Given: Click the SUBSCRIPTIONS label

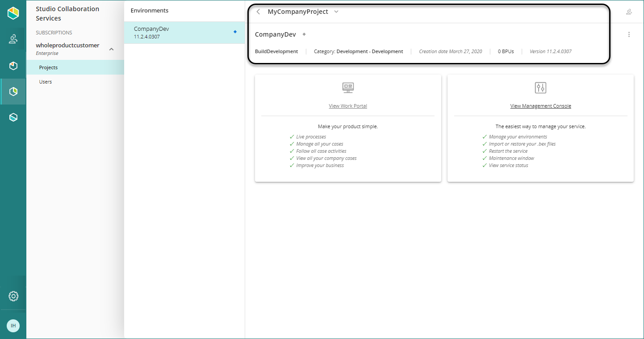Looking at the screenshot, I should 54,33.
